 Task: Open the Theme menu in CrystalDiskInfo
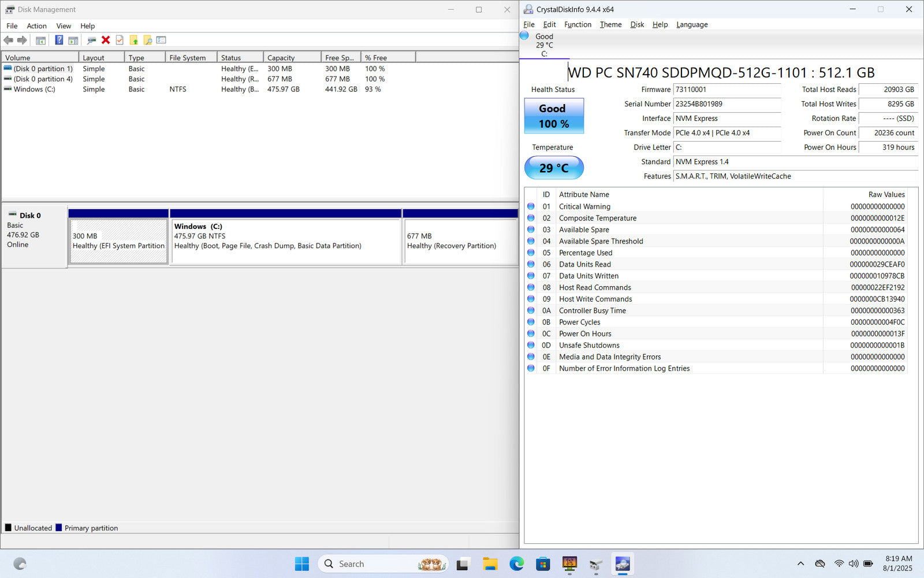click(x=610, y=24)
